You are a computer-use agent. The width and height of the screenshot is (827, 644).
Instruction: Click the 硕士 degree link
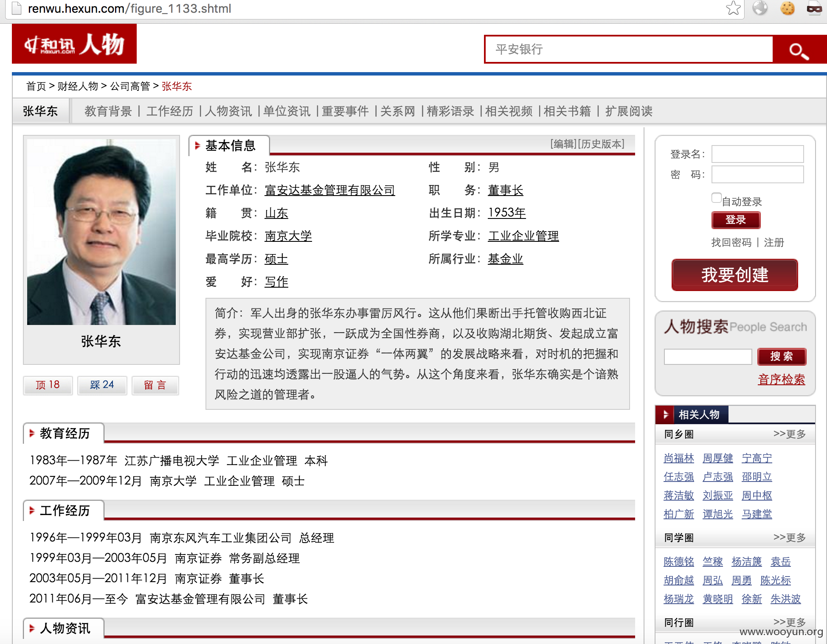pyautogui.click(x=276, y=259)
